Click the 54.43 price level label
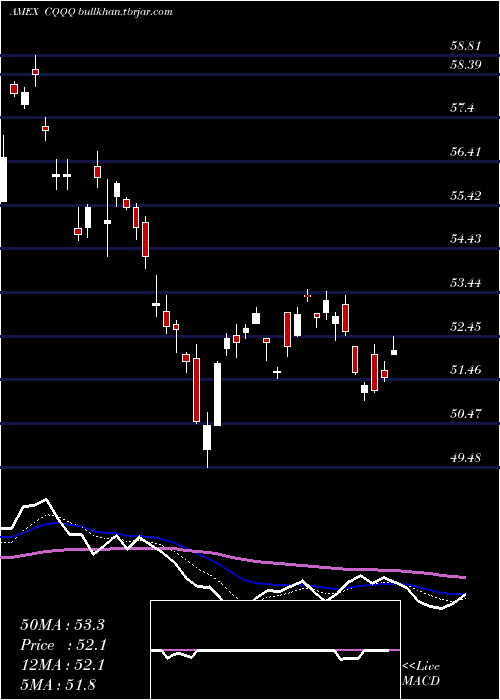This screenshot has width=500, height=700. pyautogui.click(x=465, y=239)
